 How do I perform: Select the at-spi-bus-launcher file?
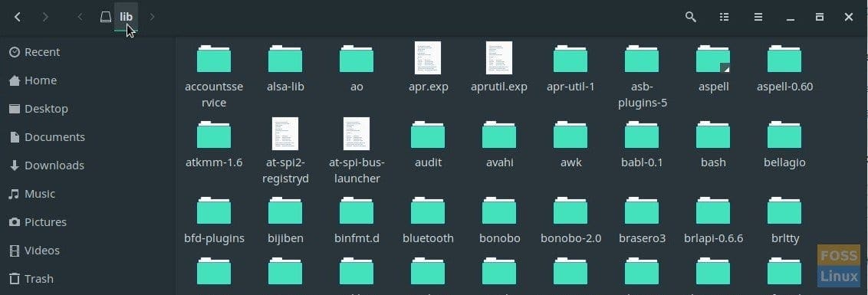pyautogui.click(x=357, y=151)
